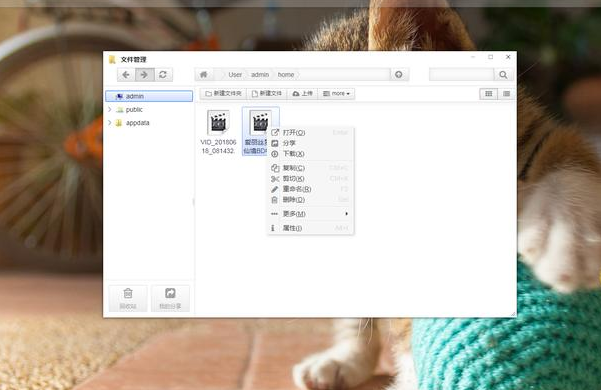Refresh the file listing

(x=163, y=75)
